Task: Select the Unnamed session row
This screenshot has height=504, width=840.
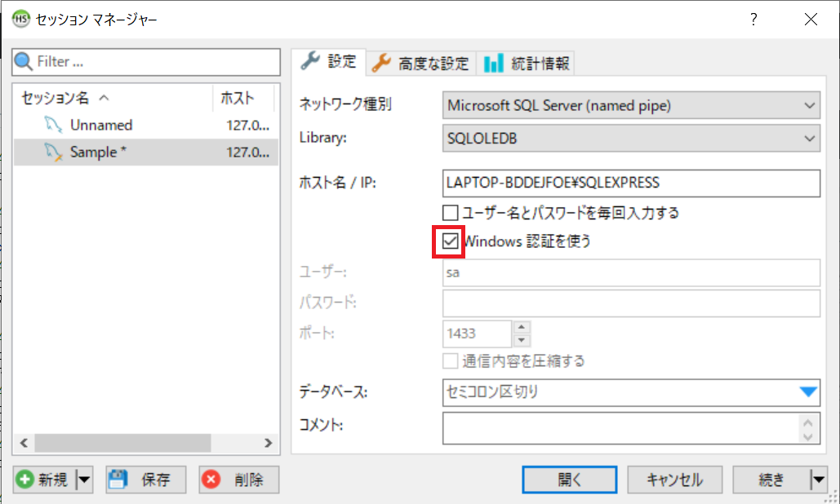Action: [145, 126]
